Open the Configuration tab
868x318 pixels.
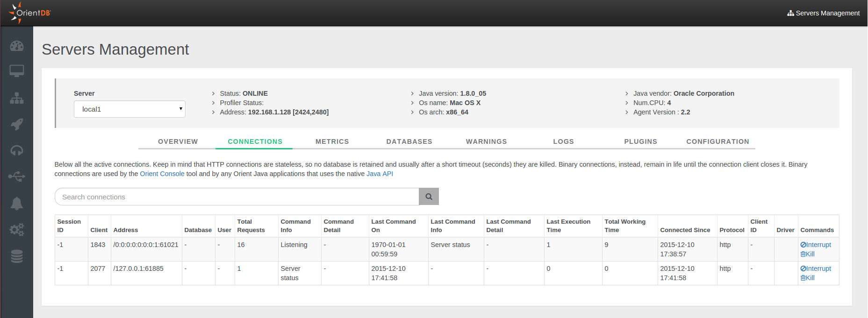(x=717, y=141)
